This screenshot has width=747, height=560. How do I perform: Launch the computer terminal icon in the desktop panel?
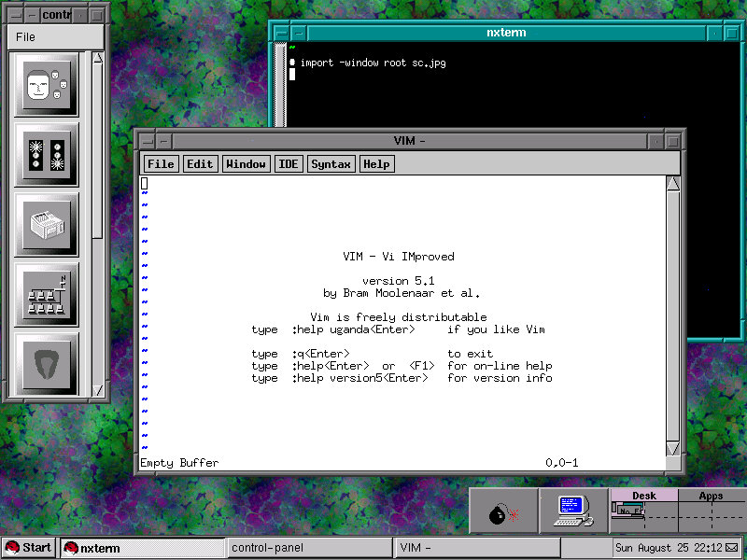tap(573, 511)
